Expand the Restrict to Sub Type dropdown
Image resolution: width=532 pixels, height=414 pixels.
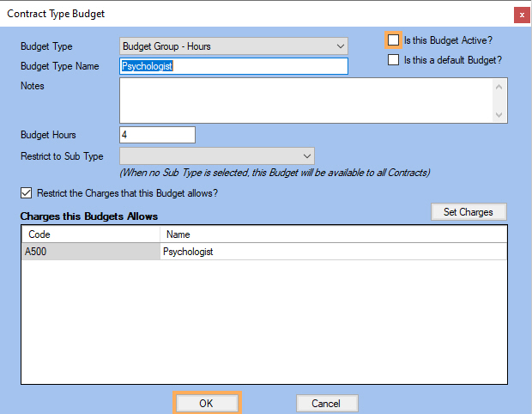[217, 155]
